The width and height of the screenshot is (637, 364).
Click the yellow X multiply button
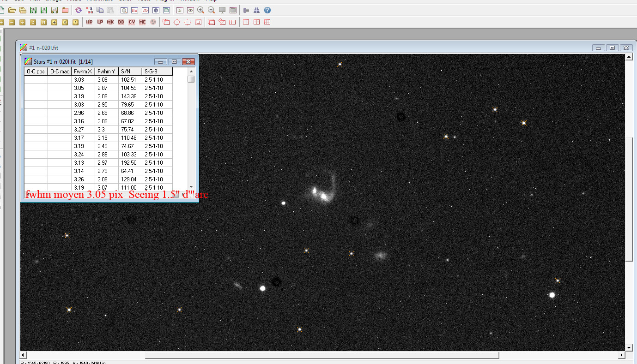coord(65,22)
